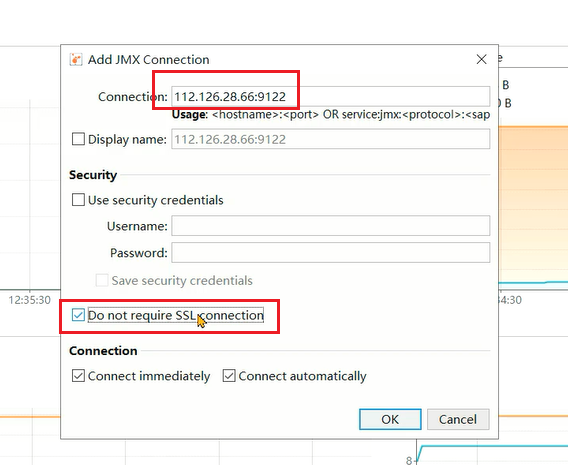
Task: Enable the Display name checkbox
Action: [78, 139]
